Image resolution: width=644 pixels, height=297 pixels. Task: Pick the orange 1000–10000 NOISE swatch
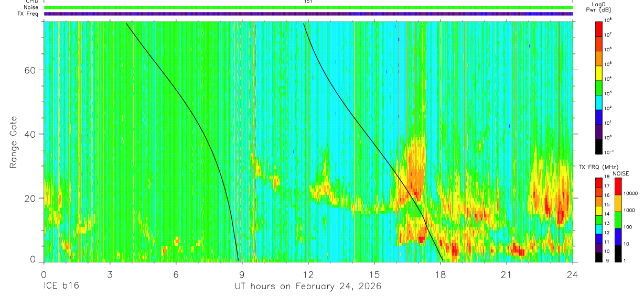pyautogui.click(x=618, y=203)
